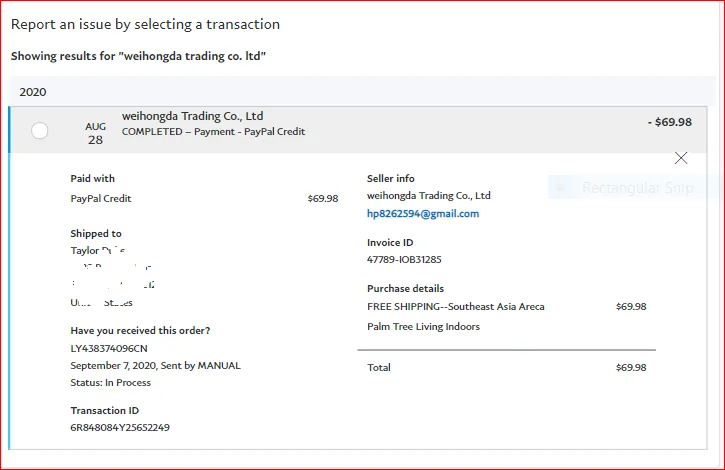The height and width of the screenshot is (470, 725).
Task: Click the Purchase details heading
Action: tap(406, 289)
